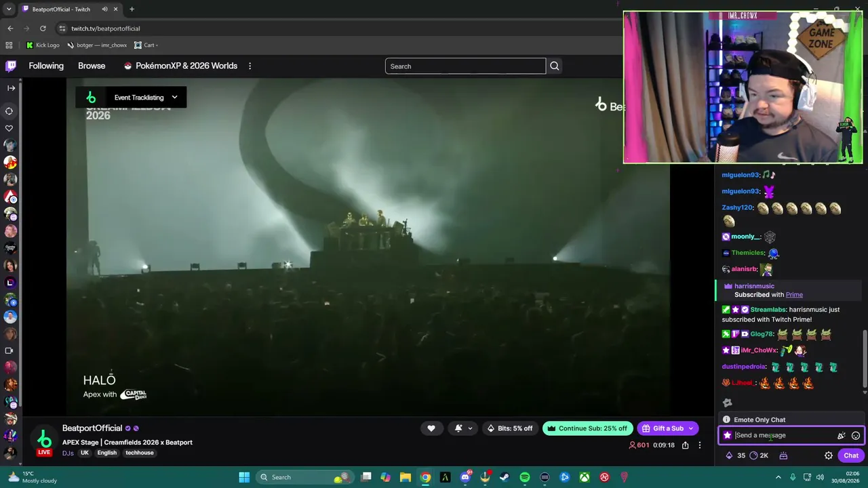Open a new browser tab
Image resolution: width=868 pixels, height=488 pixels.
[132, 9]
